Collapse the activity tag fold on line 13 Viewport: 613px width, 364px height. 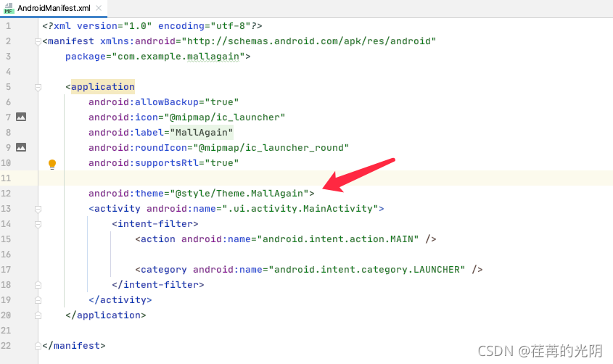(x=38, y=209)
